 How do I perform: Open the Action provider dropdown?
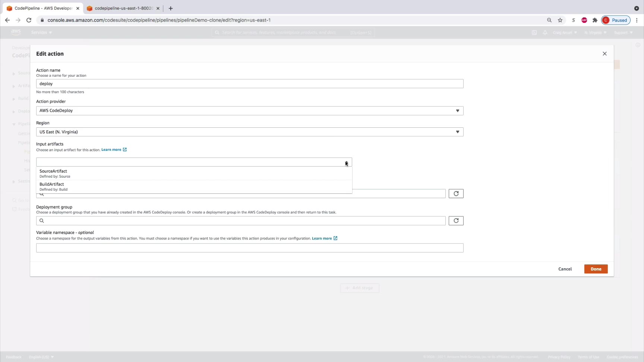click(x=250, y=111)
